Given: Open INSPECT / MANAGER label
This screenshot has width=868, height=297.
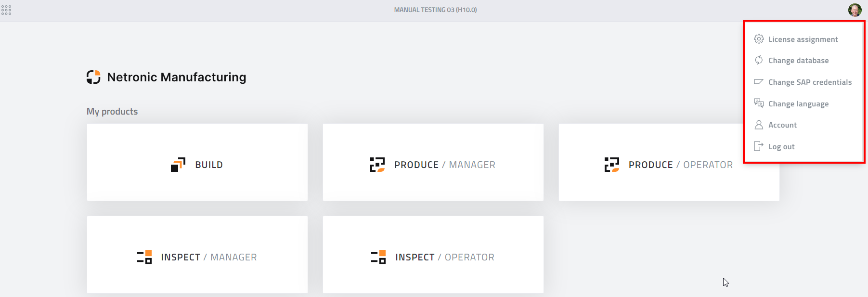Looking at the screenshot, I should 209,257.
